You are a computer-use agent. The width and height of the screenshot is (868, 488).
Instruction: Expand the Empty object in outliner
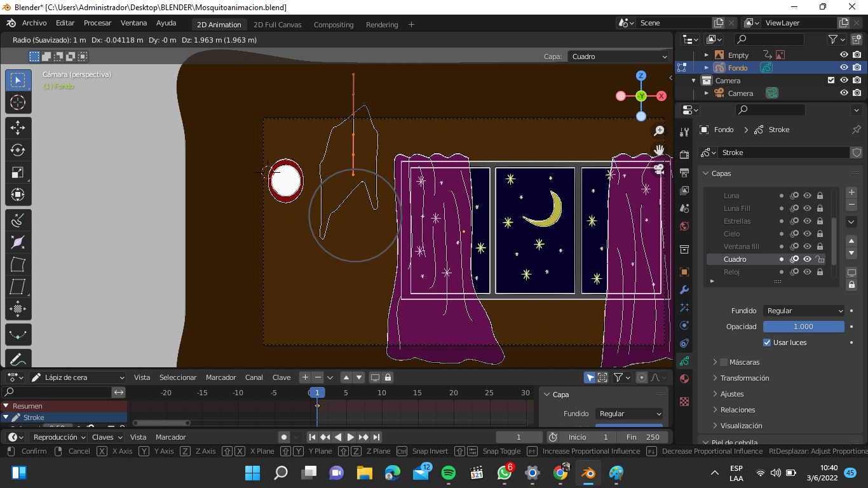706,55
